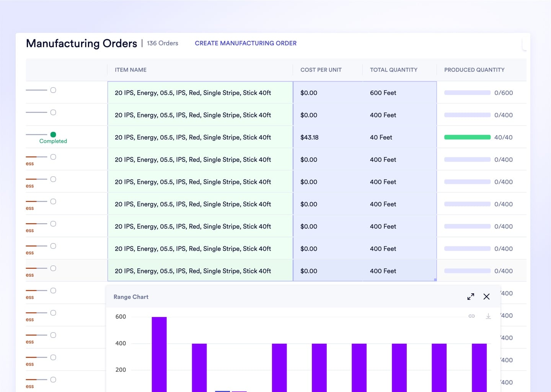Click the 0/600 produced quantity progress bar
Image resolution: width=551 pixels, height=392 pixels.
(x=467, y=93)
